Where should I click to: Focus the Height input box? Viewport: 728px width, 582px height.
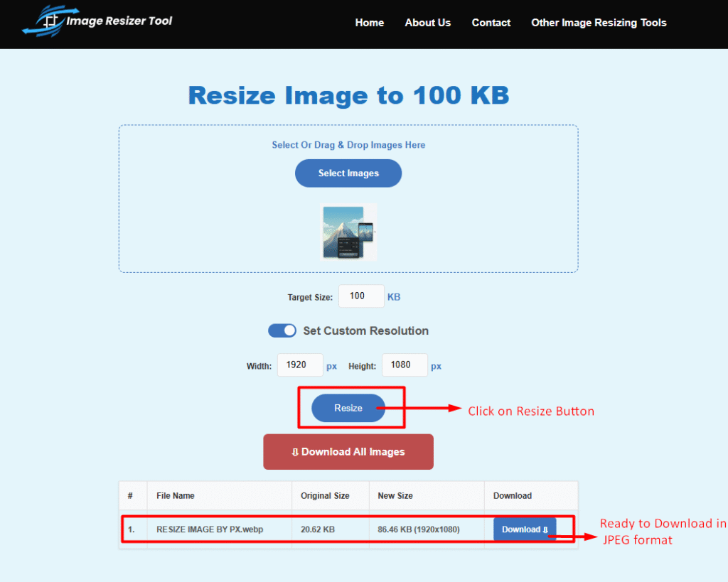[405, 365]
